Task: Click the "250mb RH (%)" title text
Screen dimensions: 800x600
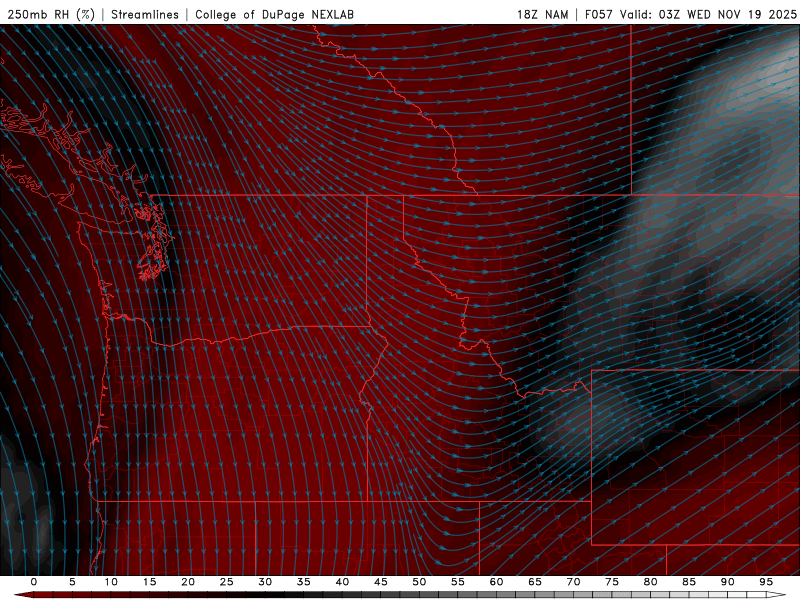Action: coord(51,14)
